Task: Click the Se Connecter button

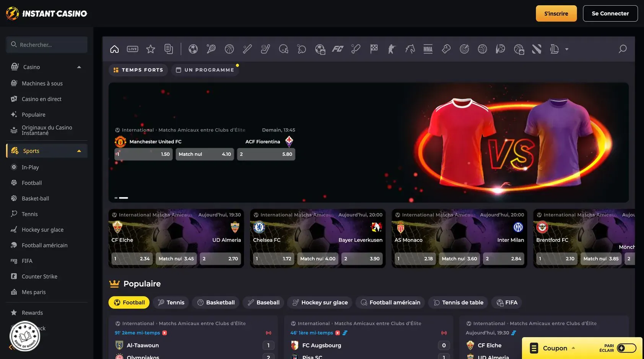Action: [610, 13]
